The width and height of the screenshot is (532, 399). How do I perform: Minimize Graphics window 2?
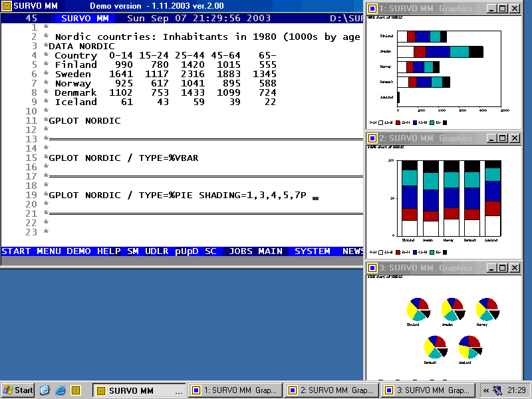(491, 138)
